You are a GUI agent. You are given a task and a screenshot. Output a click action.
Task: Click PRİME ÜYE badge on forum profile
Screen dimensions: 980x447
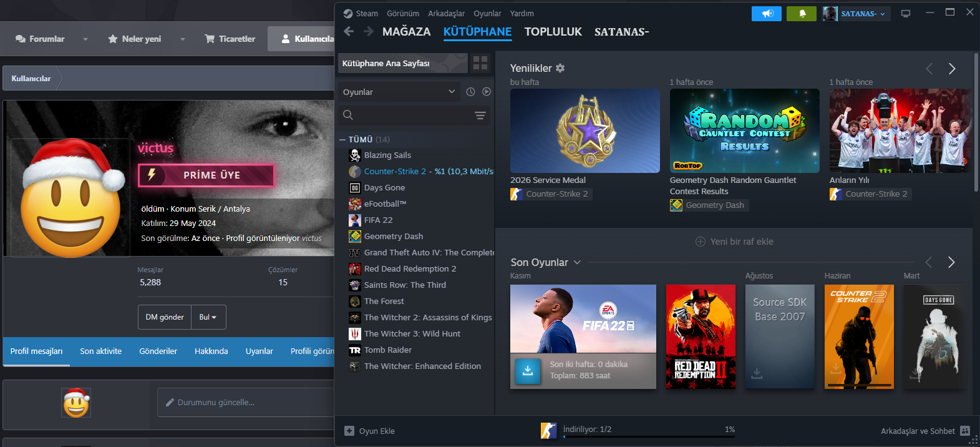(206, 175)
